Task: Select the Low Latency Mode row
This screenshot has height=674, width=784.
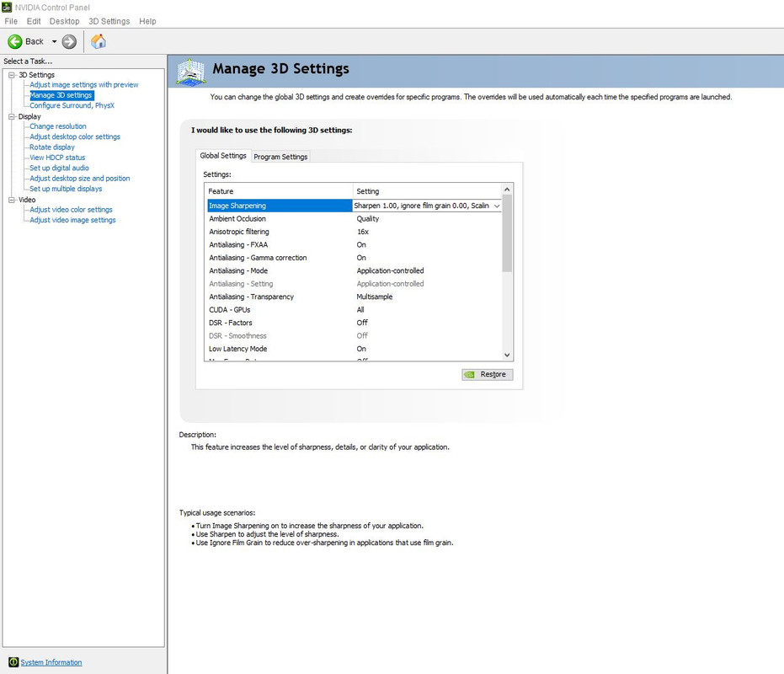Action: 355,349
